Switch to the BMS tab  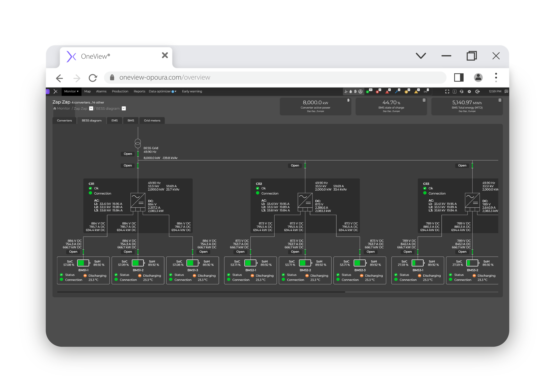click(x=131, y=121)
